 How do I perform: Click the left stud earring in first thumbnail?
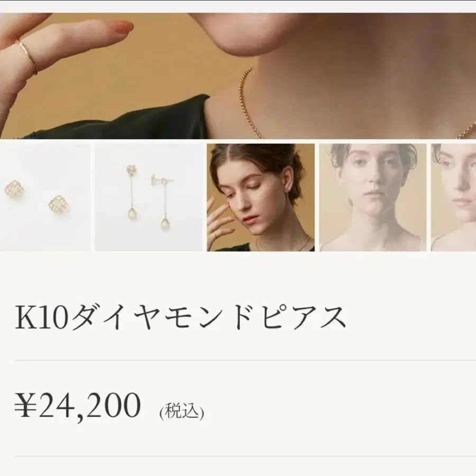point(14,188)
